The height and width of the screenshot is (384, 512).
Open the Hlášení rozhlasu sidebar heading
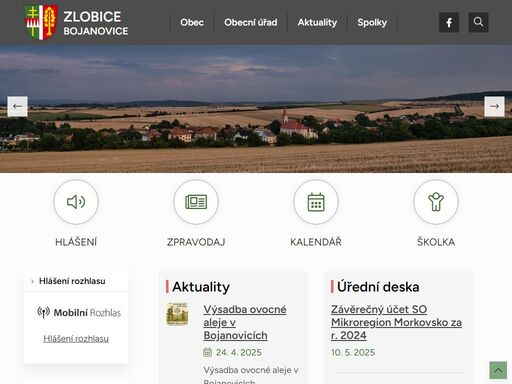(x=72, y=281)
